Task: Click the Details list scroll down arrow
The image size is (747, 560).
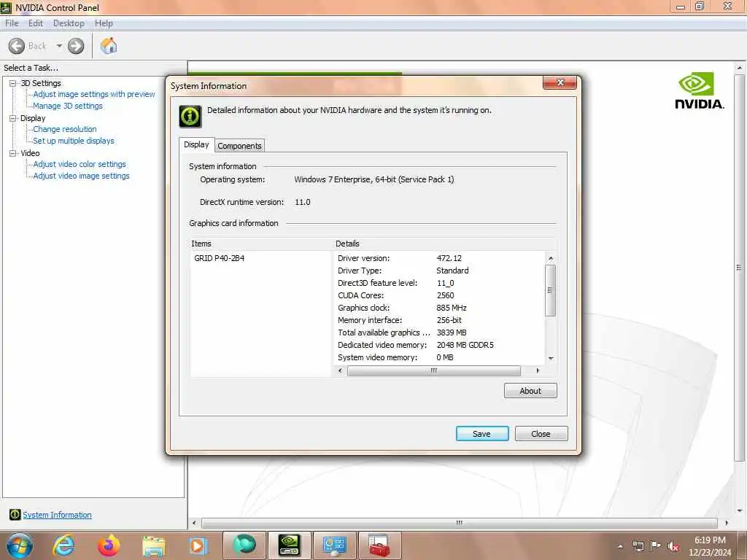Action: point(550,359)
